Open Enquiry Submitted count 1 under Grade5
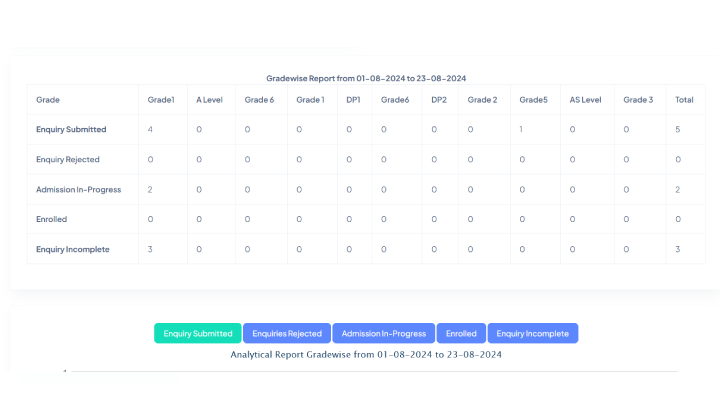This screenshot has width=720, height=420. click(x=521, y=130)
